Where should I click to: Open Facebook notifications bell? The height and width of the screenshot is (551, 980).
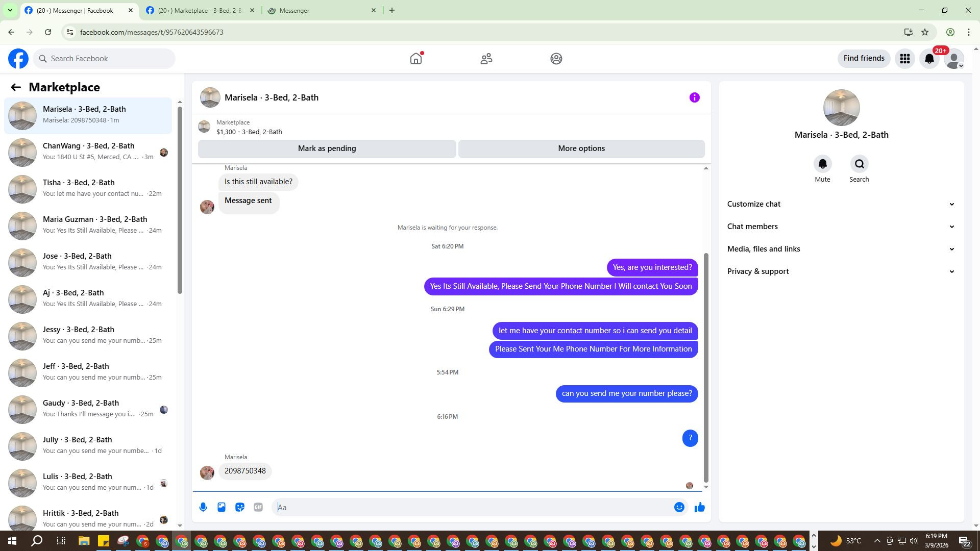tap(929, 59)
